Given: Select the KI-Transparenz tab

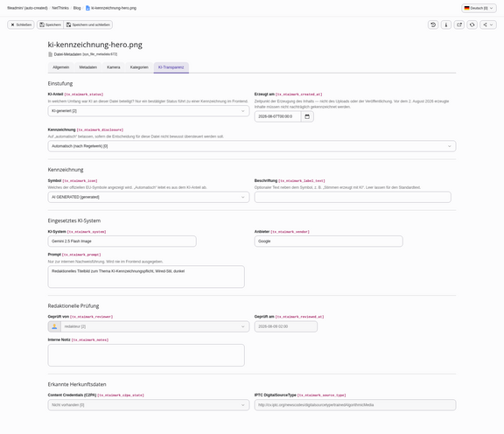Looking at the screenshot, I should click(x=171, y=67).
